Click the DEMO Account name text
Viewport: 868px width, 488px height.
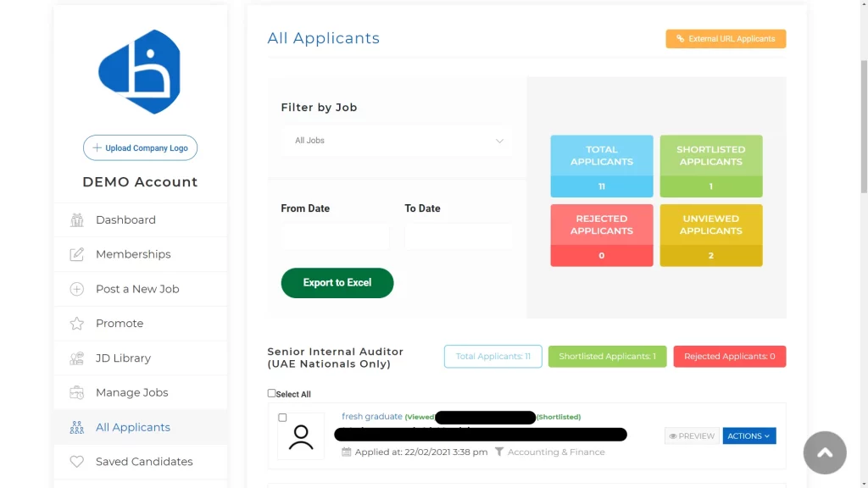click(140, 182)
